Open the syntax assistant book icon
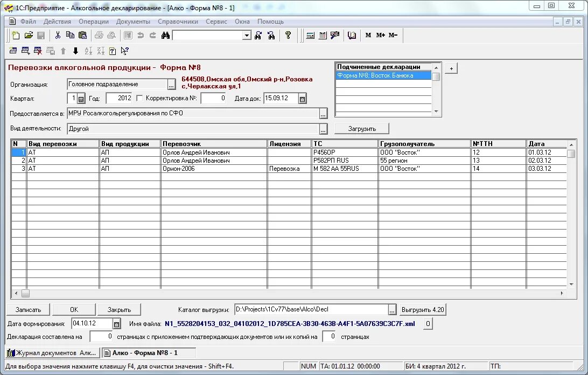The image size is (588, 375). pos(352,35)
